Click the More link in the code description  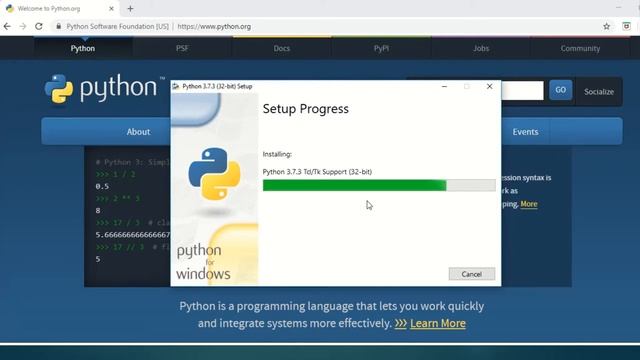point(529,204)
